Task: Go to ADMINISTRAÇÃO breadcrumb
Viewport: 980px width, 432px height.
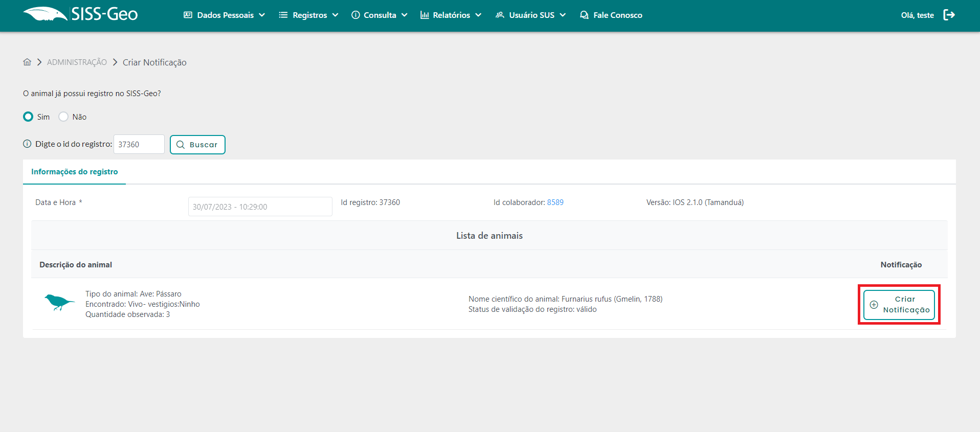Action: (77, 62)
